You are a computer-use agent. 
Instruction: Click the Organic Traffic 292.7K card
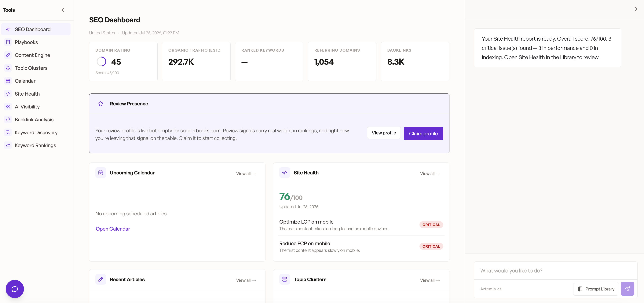coord(196,61)
